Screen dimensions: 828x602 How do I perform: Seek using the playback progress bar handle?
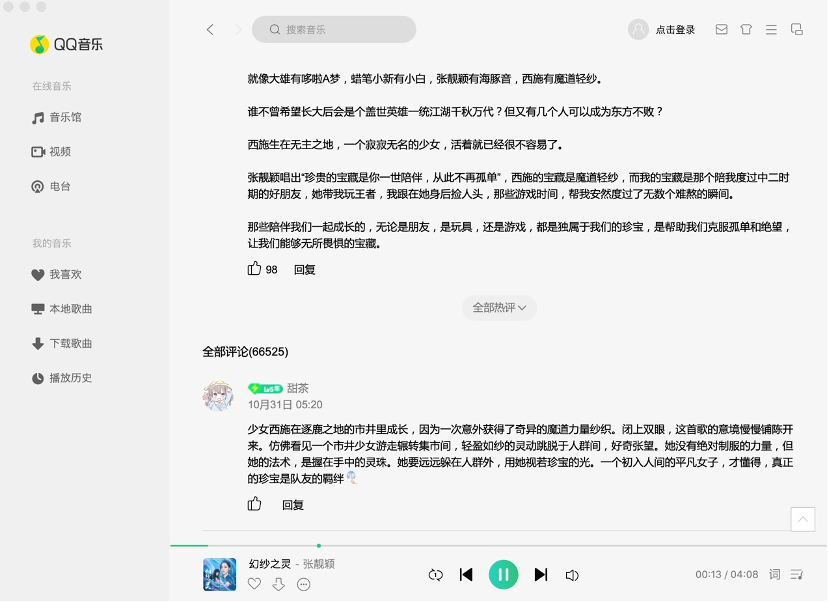point(319,545)
